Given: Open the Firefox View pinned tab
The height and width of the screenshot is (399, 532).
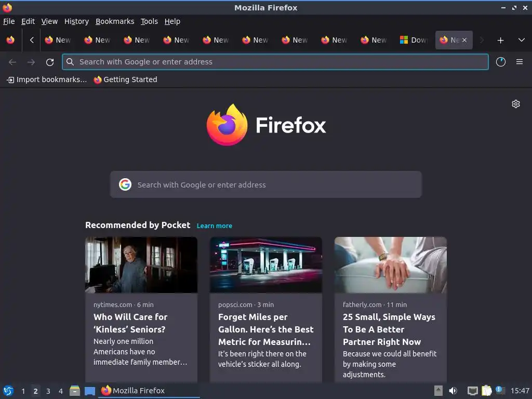Looking at the screenshot, I should pos(10,40).
